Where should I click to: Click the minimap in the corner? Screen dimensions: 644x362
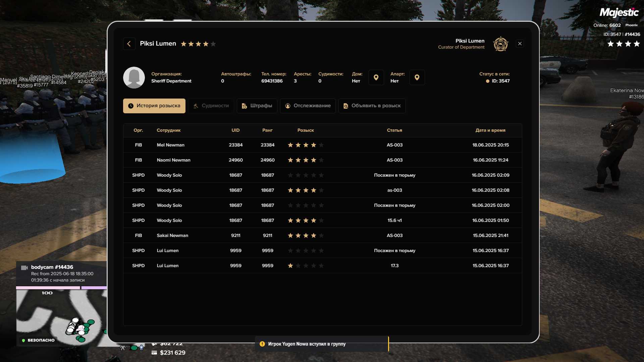62,318
